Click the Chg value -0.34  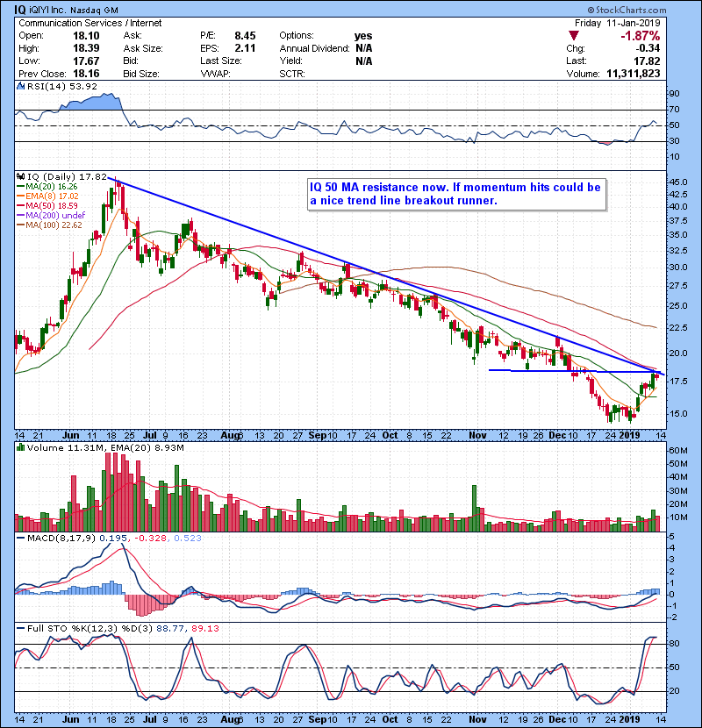point(648,48)
